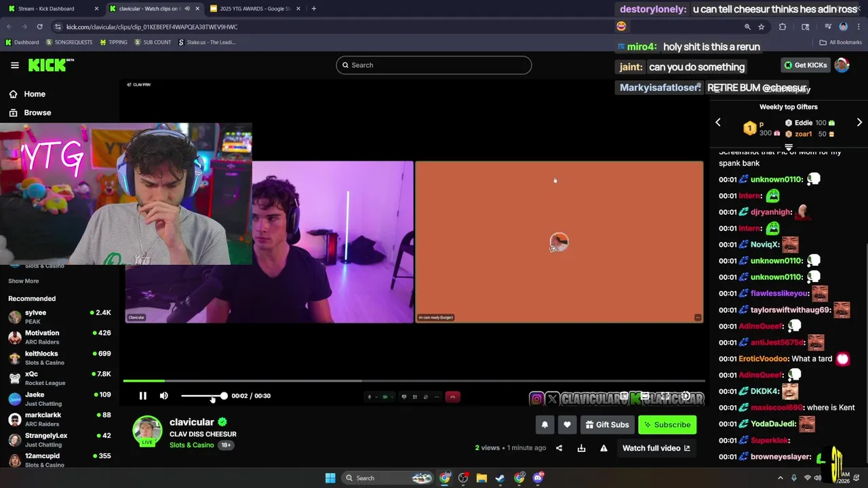End the call with red hangup button
The height and width of the screenshot is (488, 868).
pos(453,396)
